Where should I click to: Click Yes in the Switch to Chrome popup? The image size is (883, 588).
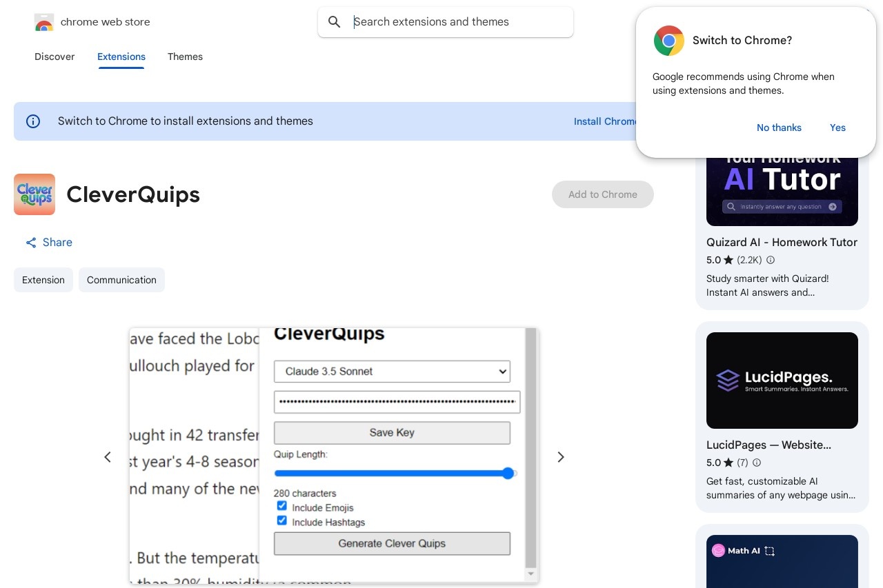click(x=837, y=128)
